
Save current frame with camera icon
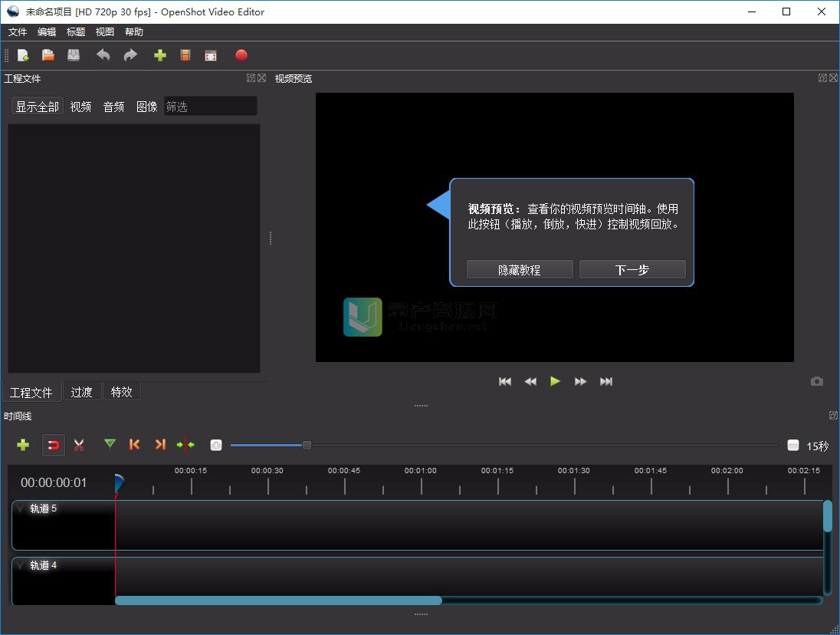point(816,381)
